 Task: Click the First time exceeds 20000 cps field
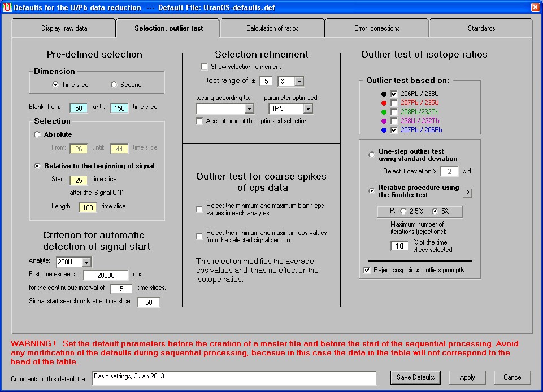click(106, 275)
